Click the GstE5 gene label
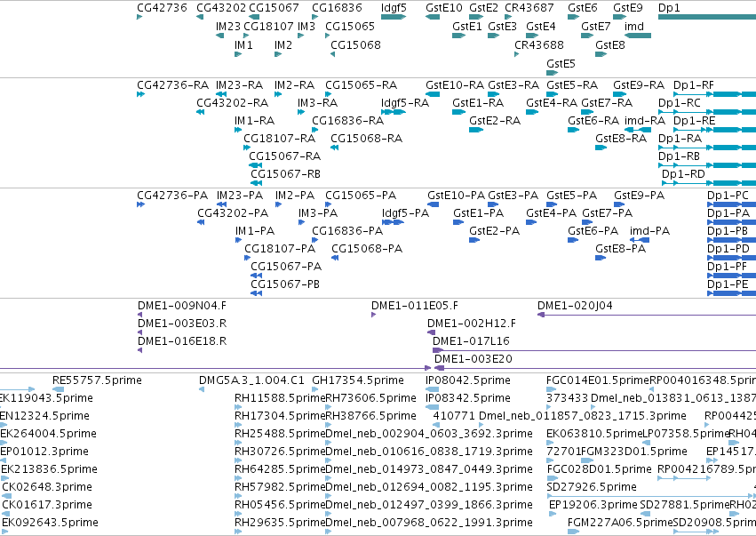The height and width of the screenshot is (536, 756). (x=561, y=64)
